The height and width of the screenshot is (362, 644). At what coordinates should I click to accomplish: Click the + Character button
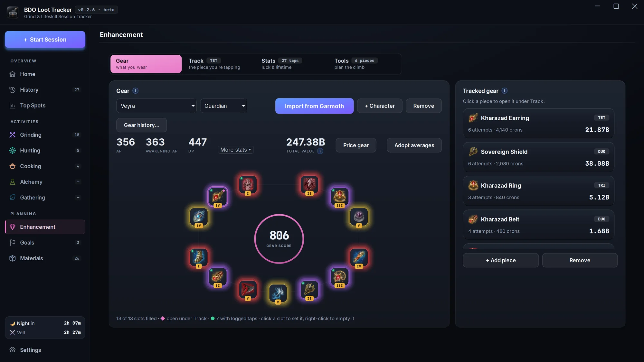pos(380,106)
